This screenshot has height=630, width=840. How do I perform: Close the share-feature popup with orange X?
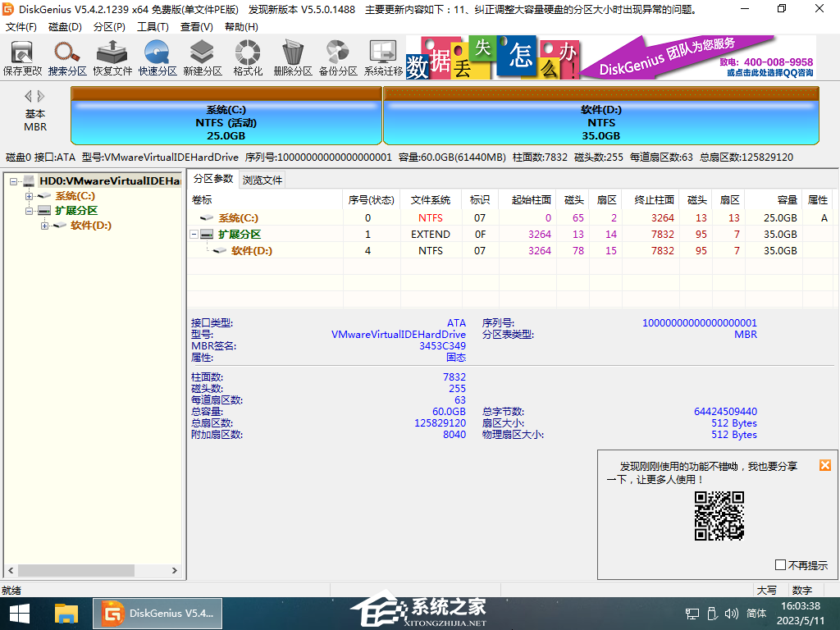pyautogui.click(x=825, y=465)
